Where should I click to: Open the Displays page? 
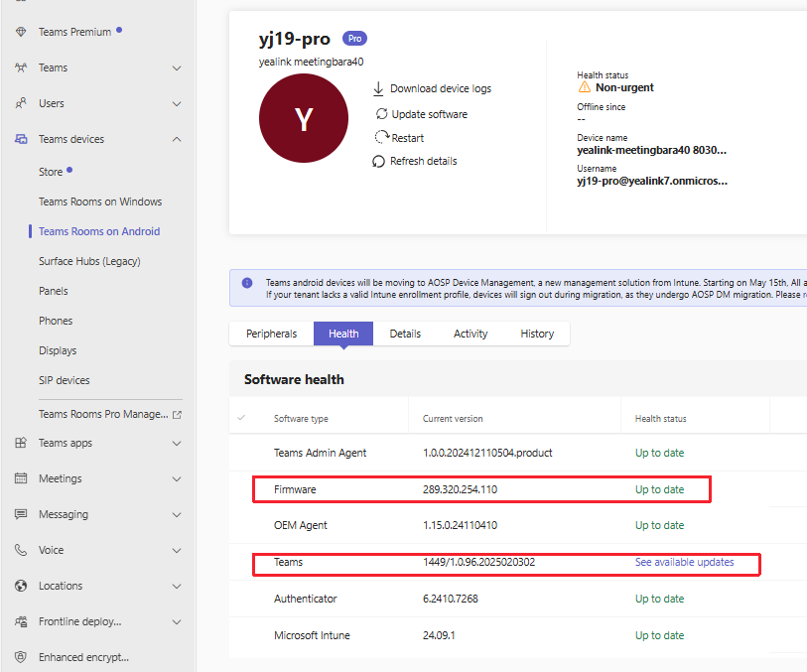(58, 351)
